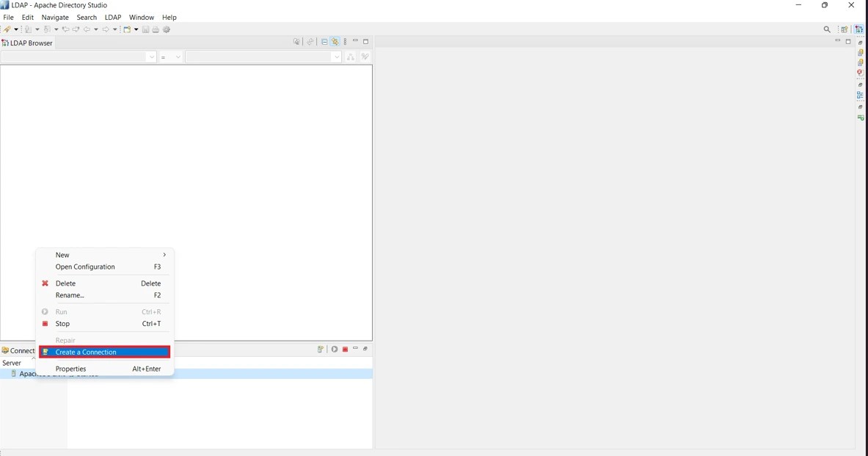Click the Open Perspective icon
Viewport: 868px width, 456px height.
click(845, 29)
